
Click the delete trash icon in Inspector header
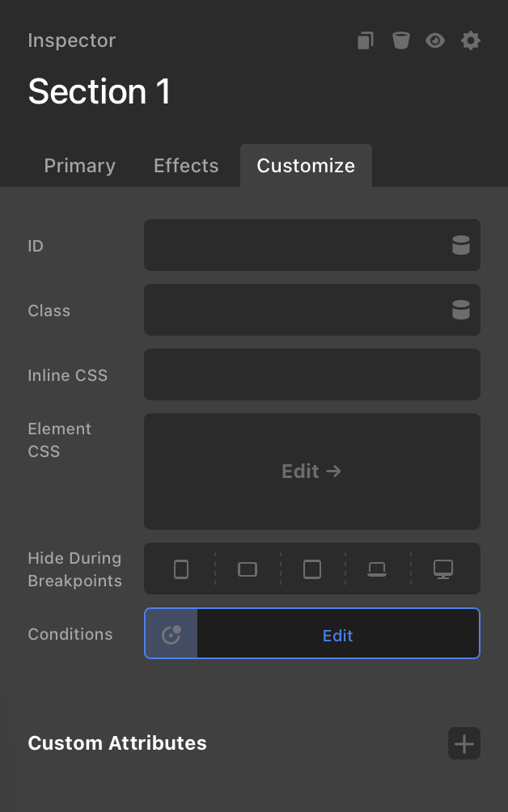click(x=400, y=40)
